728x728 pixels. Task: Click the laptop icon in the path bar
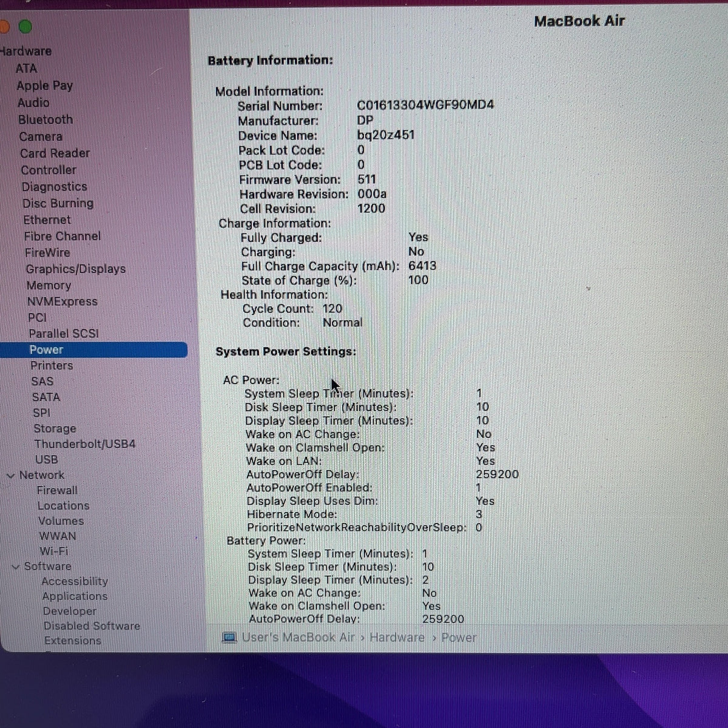[x=229, y=638]
